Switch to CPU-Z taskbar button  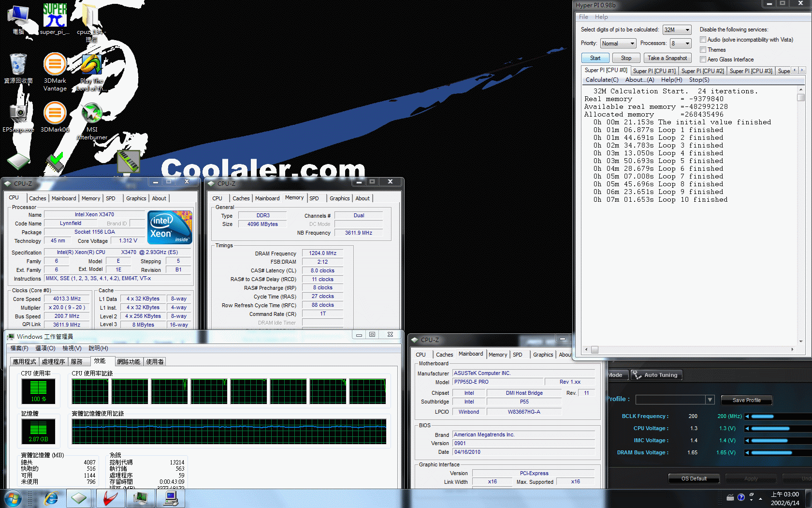79,498
